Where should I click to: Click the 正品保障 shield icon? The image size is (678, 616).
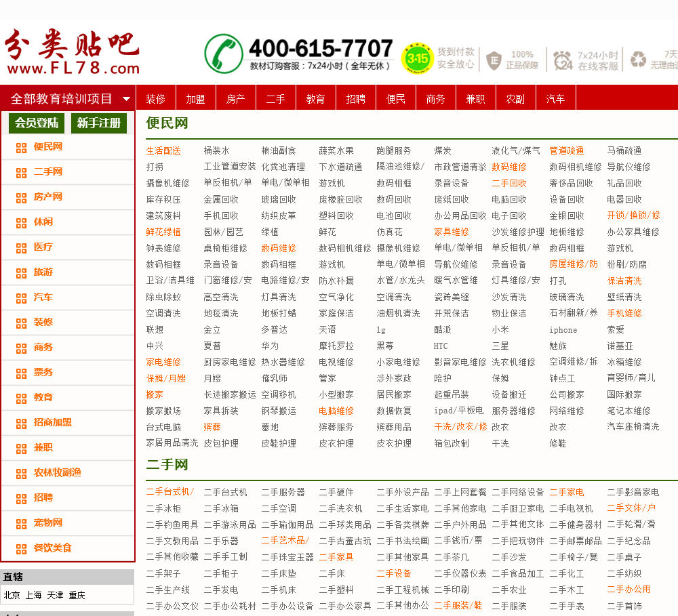point(494,60)
